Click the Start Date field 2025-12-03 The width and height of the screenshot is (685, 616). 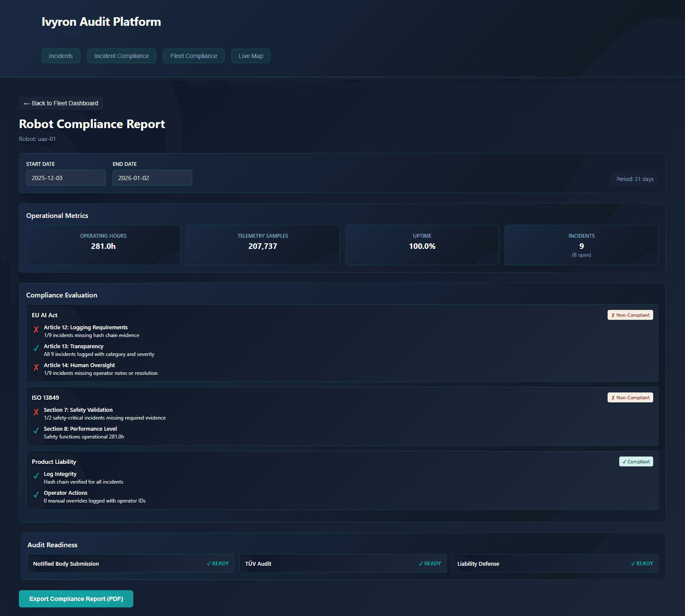coord(66,178)
